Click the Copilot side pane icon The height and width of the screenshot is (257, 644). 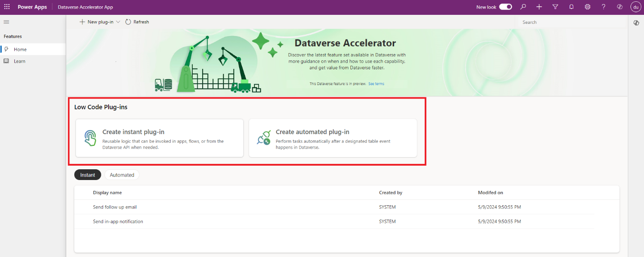click(x=636, y=23)
